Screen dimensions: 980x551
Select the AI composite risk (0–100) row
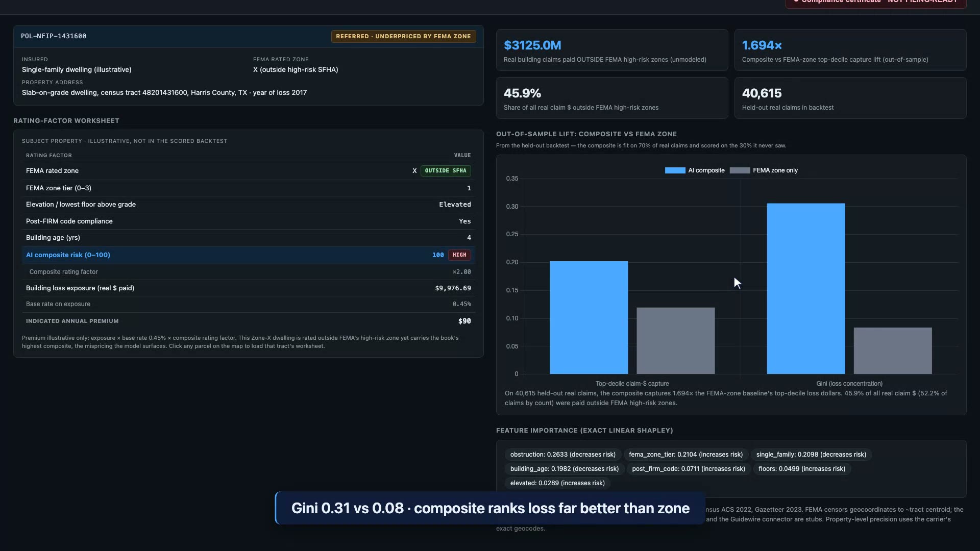249,255
